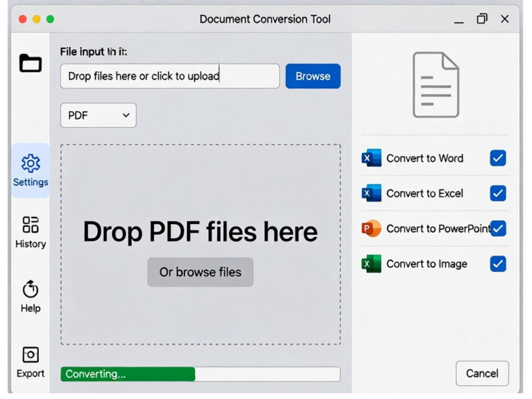
Task: Click icon beside Convert to Excel
Action: click(371, 194)
